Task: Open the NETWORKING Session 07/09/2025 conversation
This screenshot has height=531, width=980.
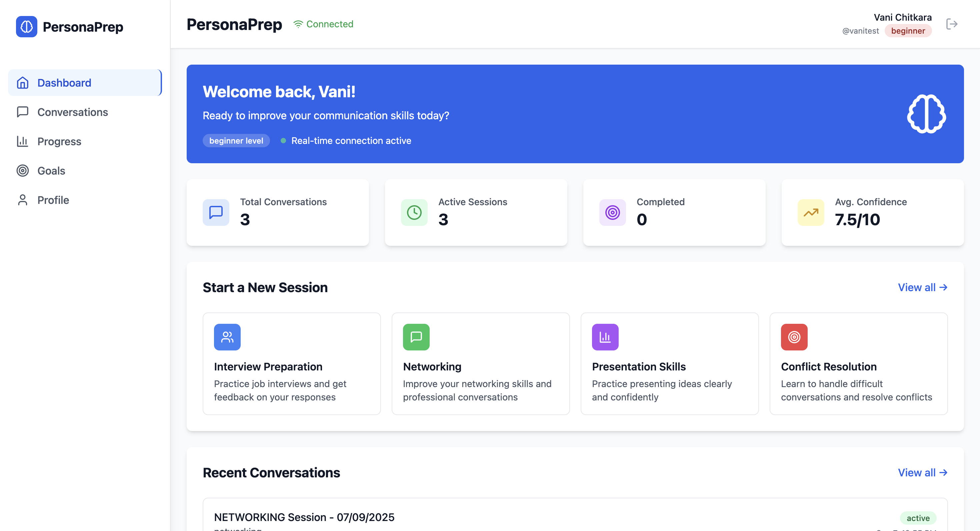Action: tap(304, 517)
